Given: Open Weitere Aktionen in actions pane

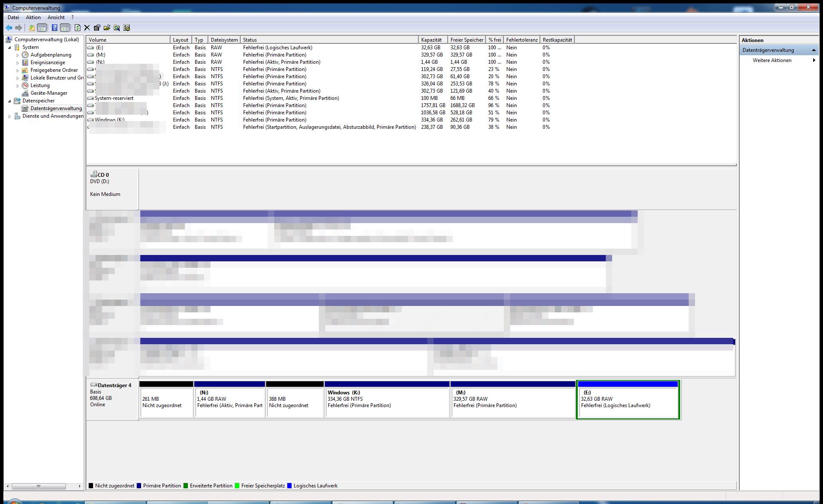Looking at the screenshot, I should 772,60.
